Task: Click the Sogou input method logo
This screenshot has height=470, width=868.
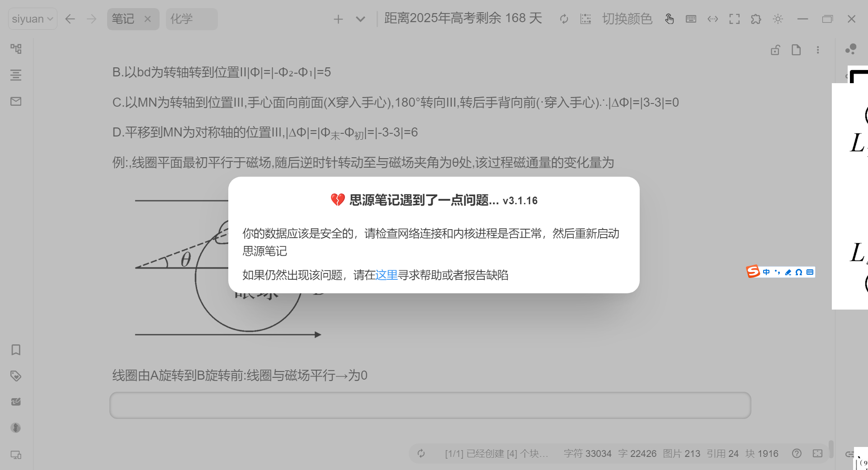Action: point(753,272)
